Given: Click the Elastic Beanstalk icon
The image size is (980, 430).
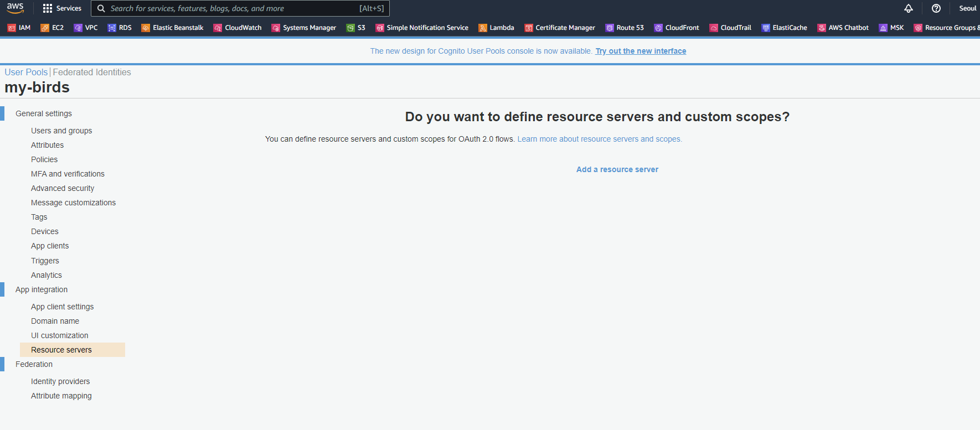Looking at the screenshot, I should [x=146, y=28].
